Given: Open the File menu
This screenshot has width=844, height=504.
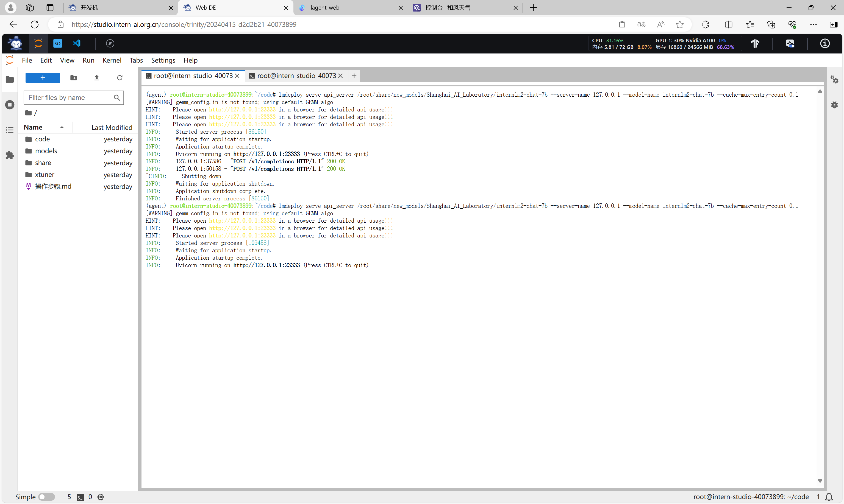Looking at the screenshot, I should 27,60.
